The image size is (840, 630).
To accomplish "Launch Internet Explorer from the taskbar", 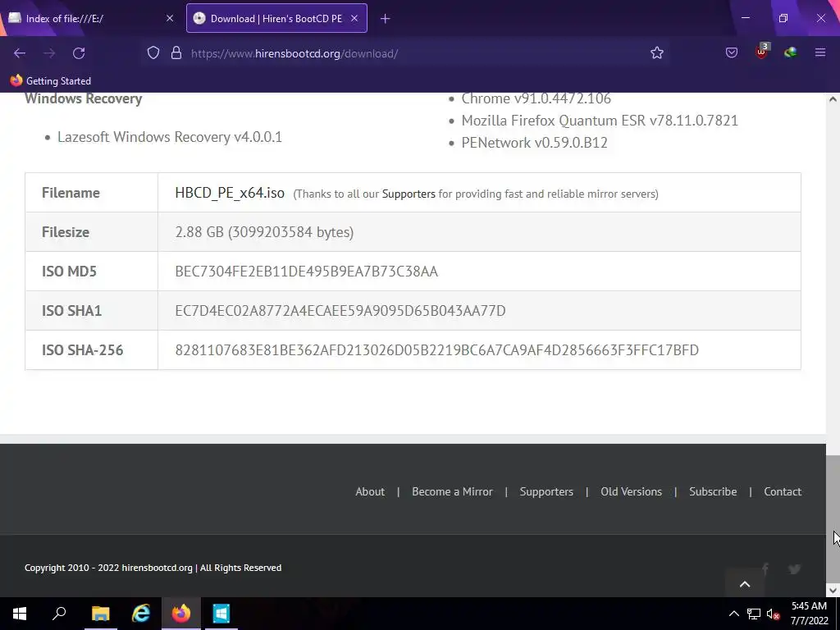I will (140, 614).
